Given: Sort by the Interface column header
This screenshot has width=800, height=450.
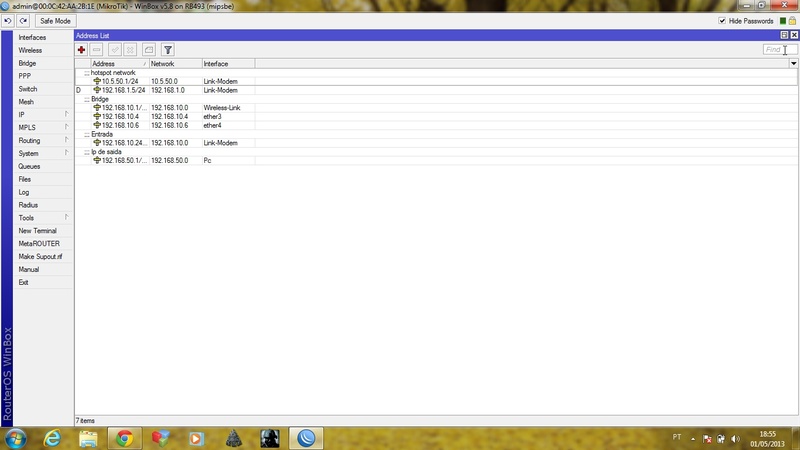Looking at the screenshot, I should (229, 64).
